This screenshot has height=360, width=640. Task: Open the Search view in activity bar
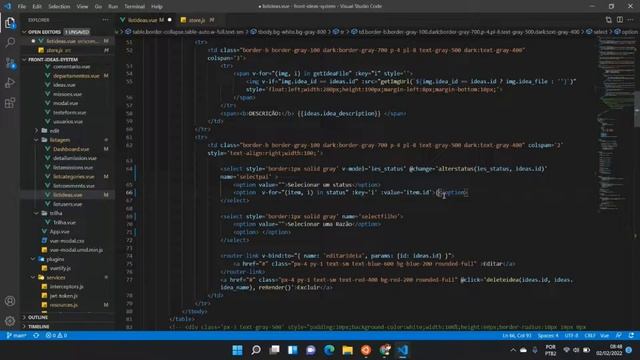click(x=10, y=42)
